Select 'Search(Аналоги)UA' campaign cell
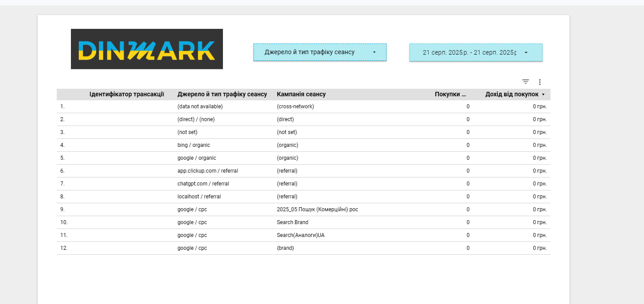Screen dimensions: 644x304 click(301, 235)
